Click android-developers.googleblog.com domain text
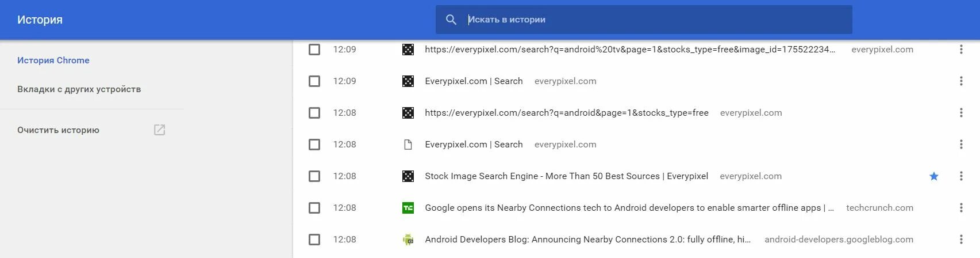 tap(839, 240)
